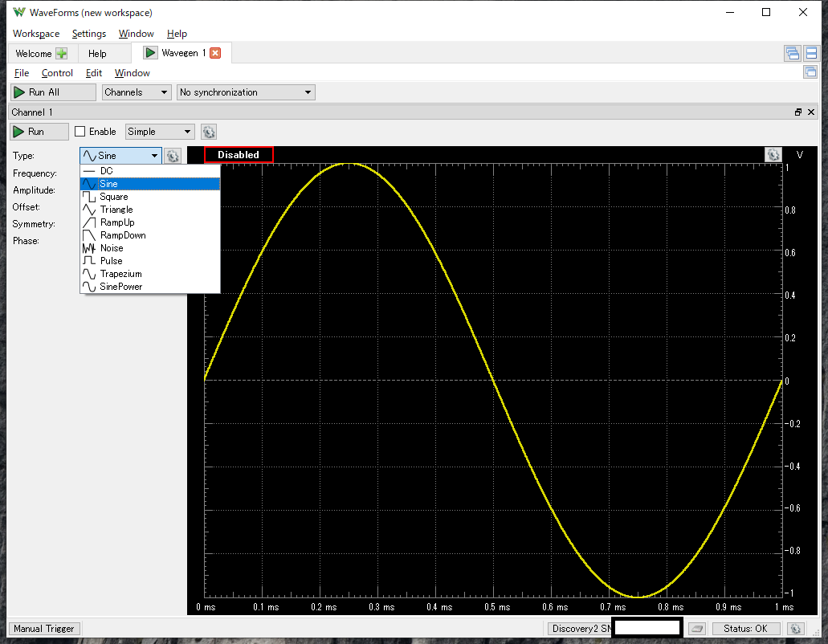Screen dimensions: 828x644
Task: Pick Pulse waveform from list
Action: [150, 261]
